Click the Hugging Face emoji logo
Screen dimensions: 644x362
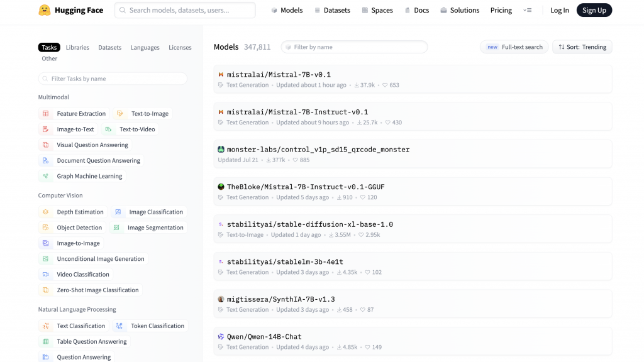pyautogui.click(x=45, y=10)
